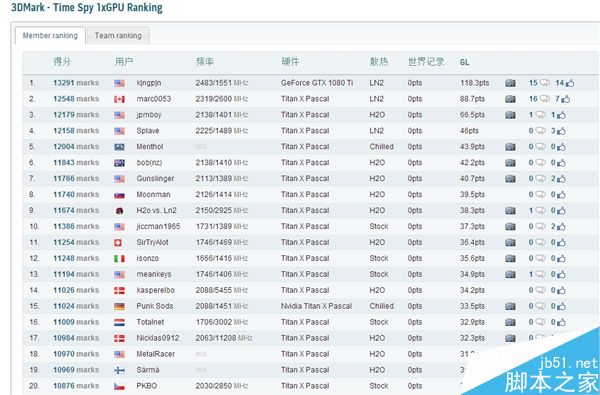Viewport: 600px width, 395px height.
Task: Open screenshot icon in jiccman1965 row
Action: pos(510,227)
